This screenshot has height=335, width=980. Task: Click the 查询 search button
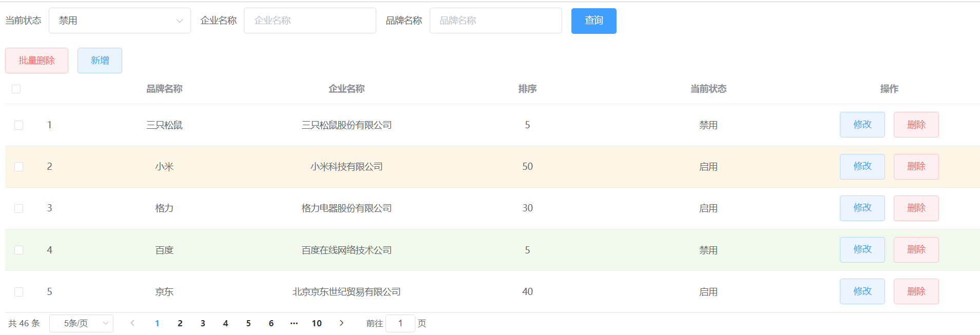[x=594, y=21]
